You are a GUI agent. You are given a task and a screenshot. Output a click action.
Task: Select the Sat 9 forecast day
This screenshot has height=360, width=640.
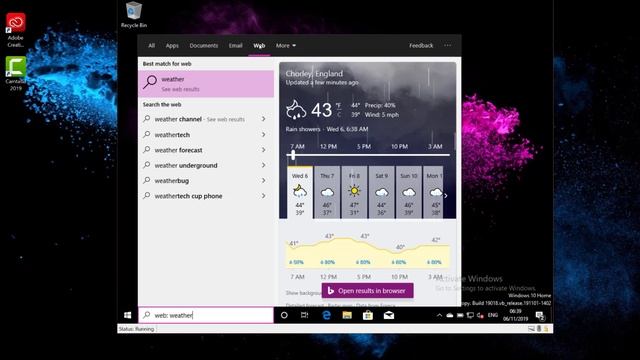tap(381, 193)
